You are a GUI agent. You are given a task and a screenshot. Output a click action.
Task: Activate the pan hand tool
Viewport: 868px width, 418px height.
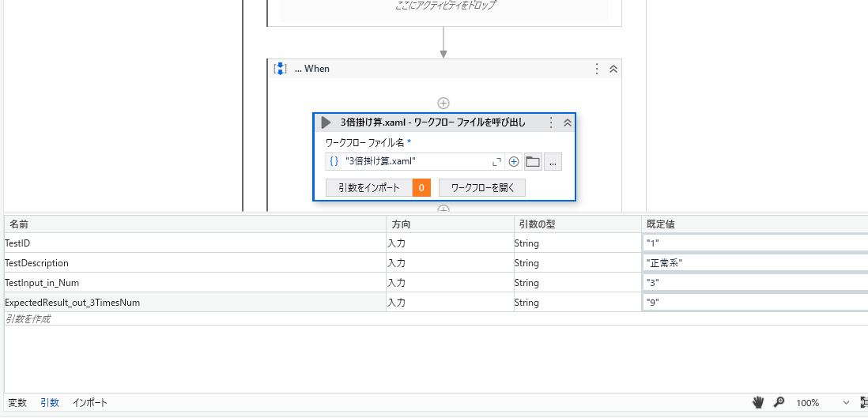(758, 402)
